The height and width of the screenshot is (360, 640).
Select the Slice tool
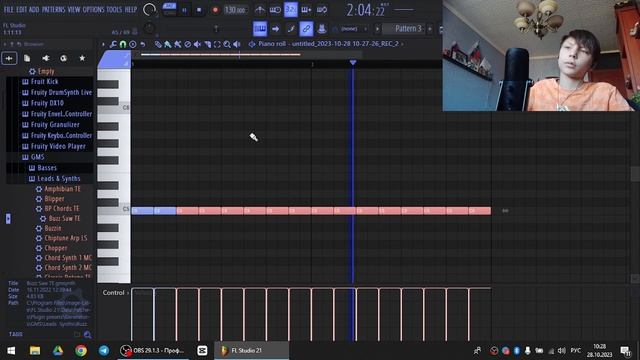[x=207, y=44]
